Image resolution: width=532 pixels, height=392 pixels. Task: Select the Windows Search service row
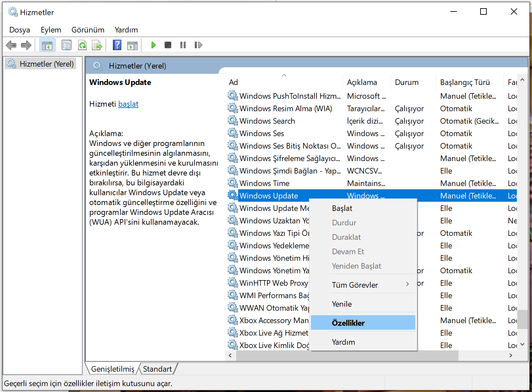[x=267, y=121]
